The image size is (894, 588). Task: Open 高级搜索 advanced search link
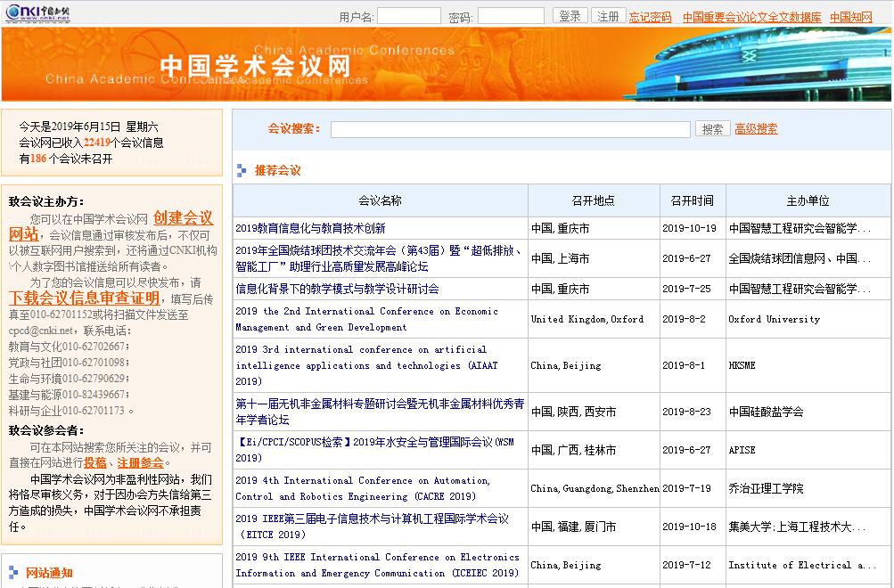tap(756, 129)
